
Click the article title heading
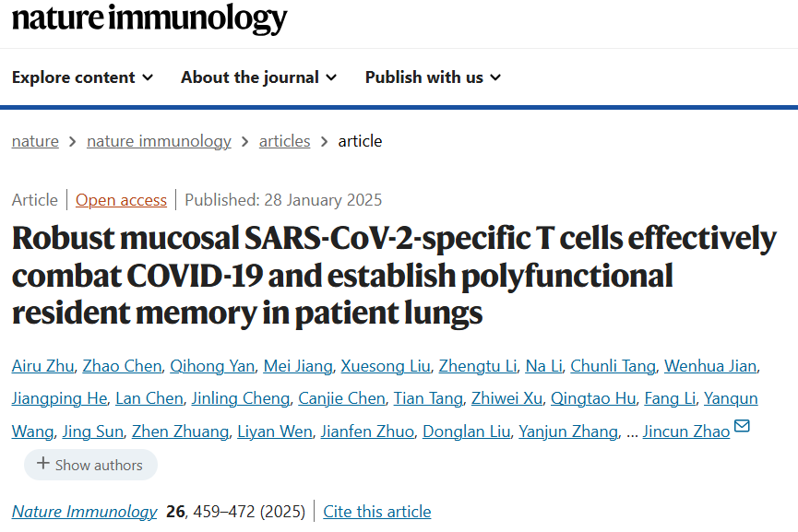(394, 276)
